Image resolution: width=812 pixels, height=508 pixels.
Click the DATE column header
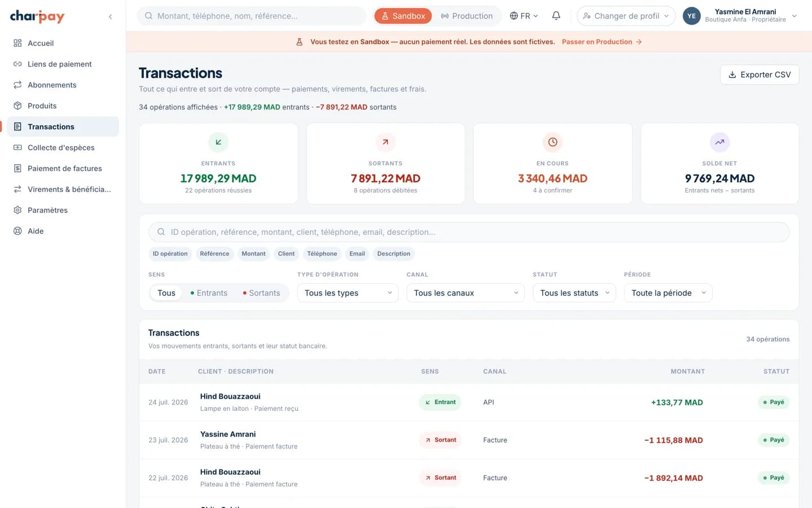157,371
